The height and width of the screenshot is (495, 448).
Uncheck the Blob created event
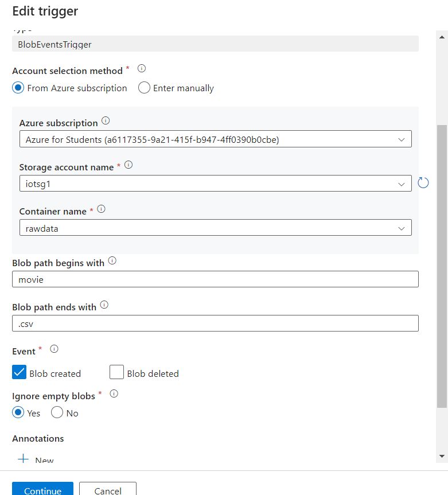point(19,372)
